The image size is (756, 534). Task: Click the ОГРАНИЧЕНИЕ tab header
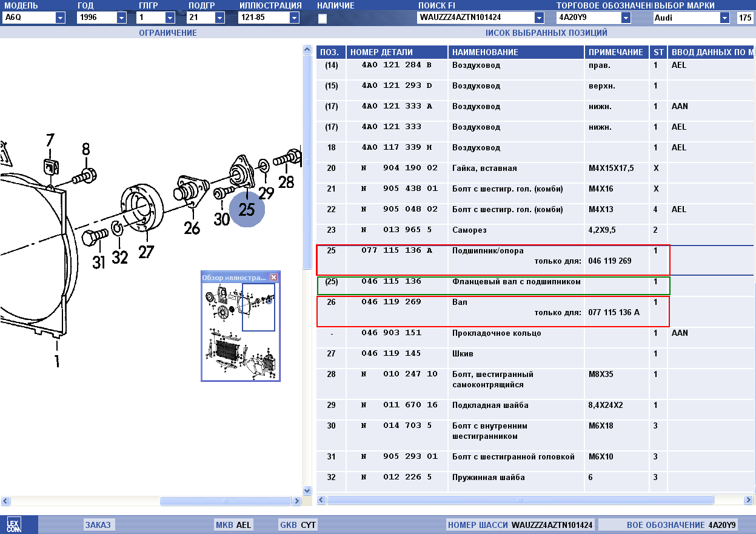click(168, 33)
